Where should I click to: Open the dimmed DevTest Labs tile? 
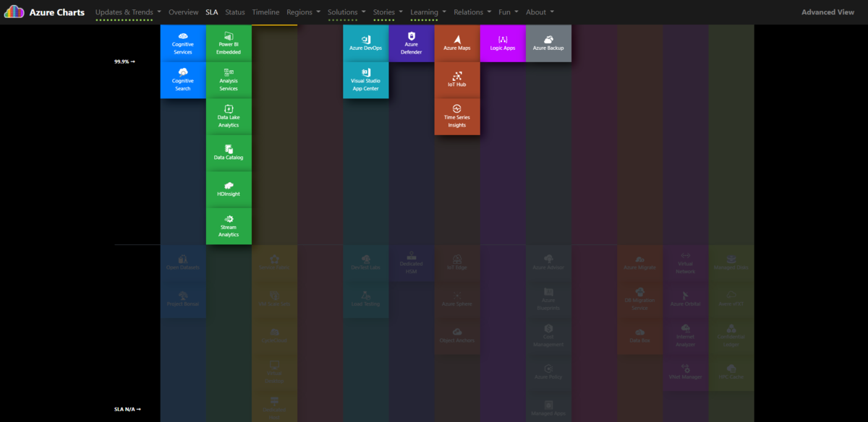click(365, 263)
